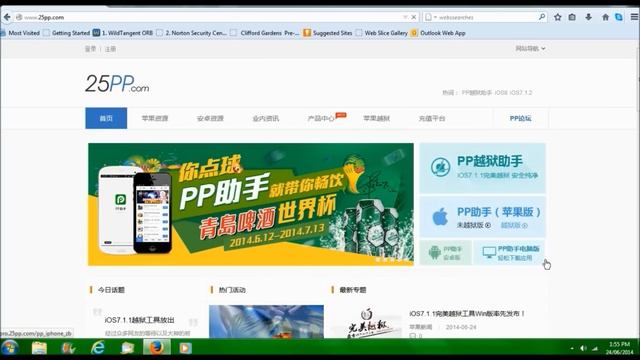Viewport: 640px width, 360px height.
Task: Click the volume speaker icon in system tray
Action: click(x=583, y=348)
